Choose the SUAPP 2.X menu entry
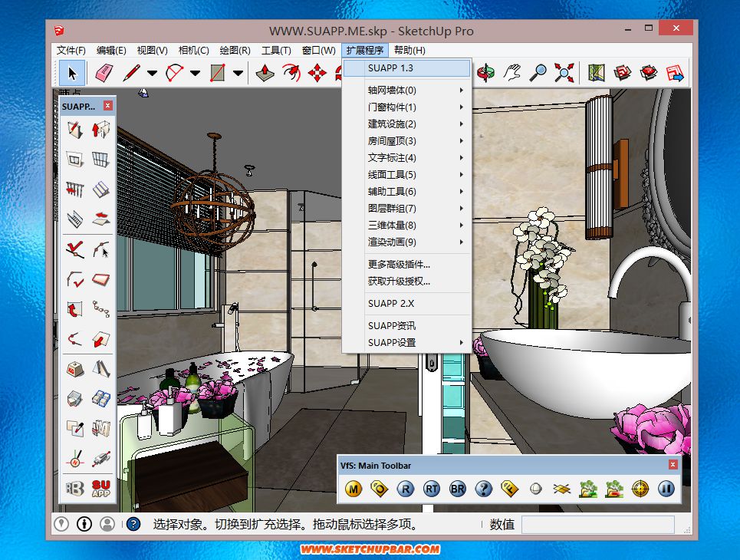The height and width of the screenshot is (560, 740). (x=407, y=304)
